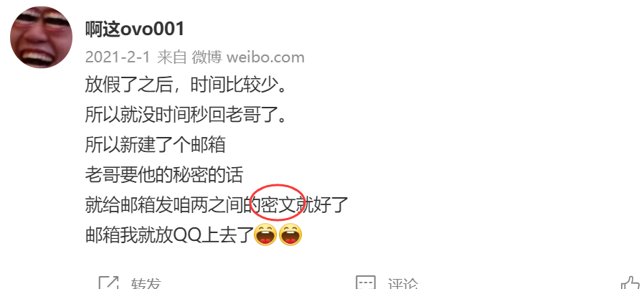
Task: Click the line 放假了之后，时间比较少。
Action: [x=186, y=85]
